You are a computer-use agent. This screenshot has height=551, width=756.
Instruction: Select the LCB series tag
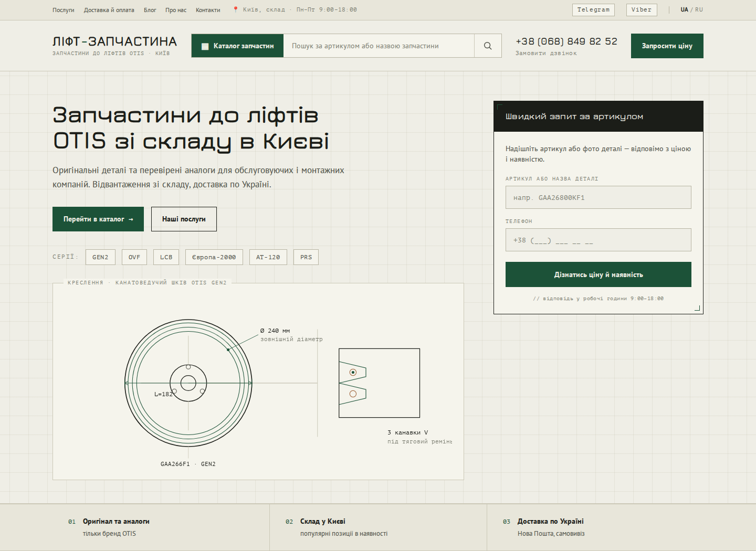pyautogui.click(x=166, y=257)
